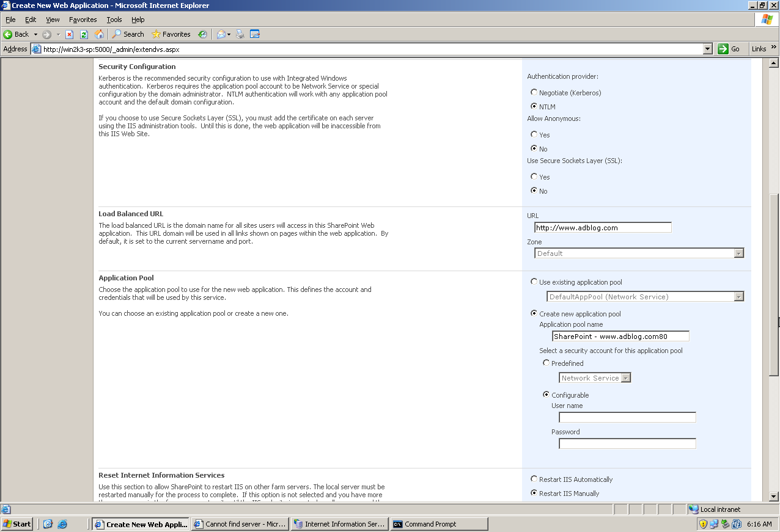The image size is (780, 532).
Task: Click the Print icon
Action: coord(240,34)
